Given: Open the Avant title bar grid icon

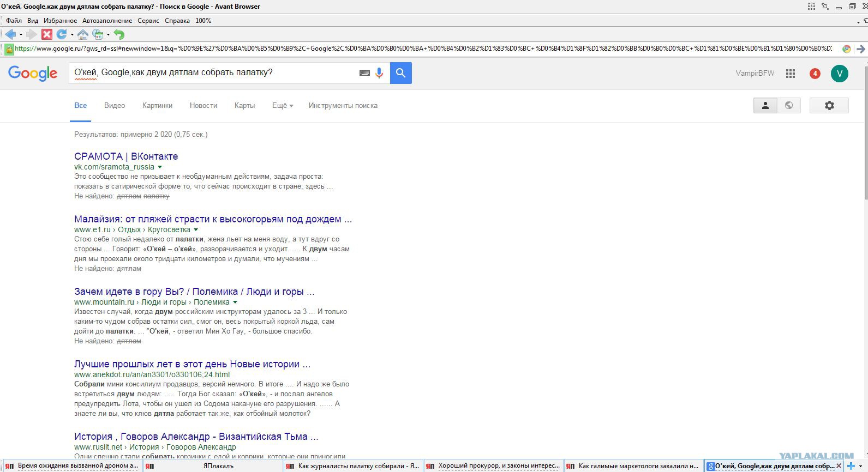Looking at the screenshot, I should (812, 7).
